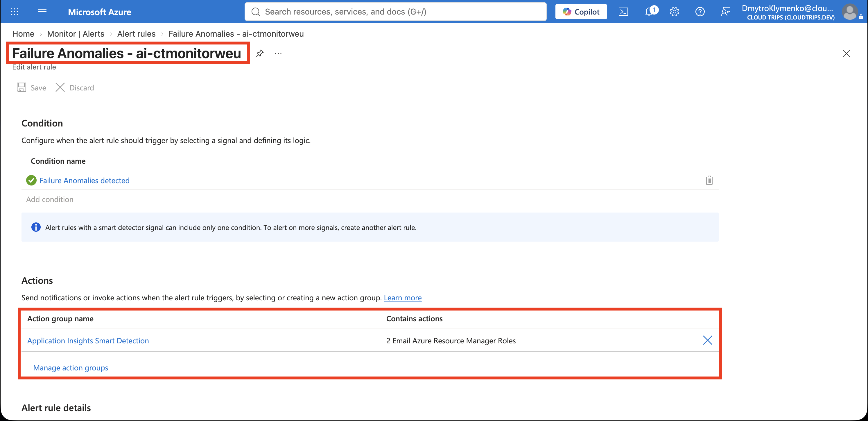Open the Failure Anomalies detected condition
Screen dimensions: 868x421
click(x=85, y=181)
